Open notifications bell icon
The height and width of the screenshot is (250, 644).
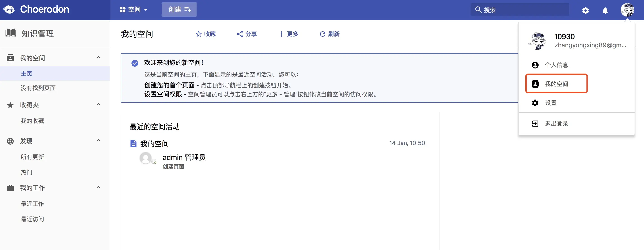click(x=605, y=11)
